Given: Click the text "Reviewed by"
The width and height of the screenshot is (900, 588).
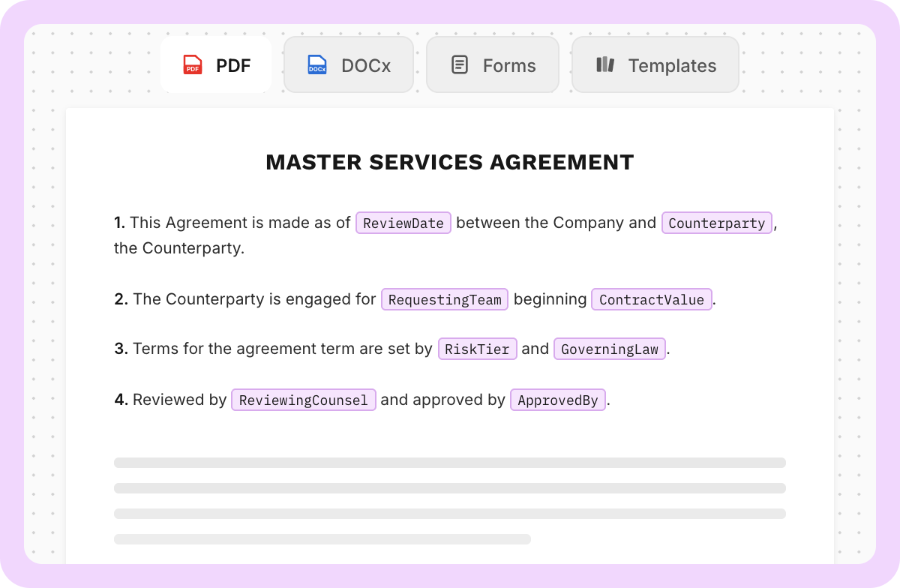Looking at the screenshot, I should tap(179, 400).
